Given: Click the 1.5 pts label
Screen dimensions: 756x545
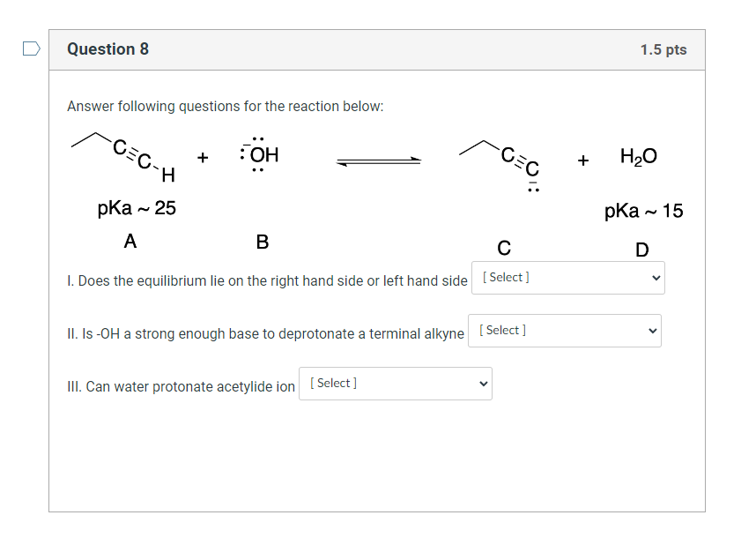Looking at the screenshot, I should pos(663,49).
